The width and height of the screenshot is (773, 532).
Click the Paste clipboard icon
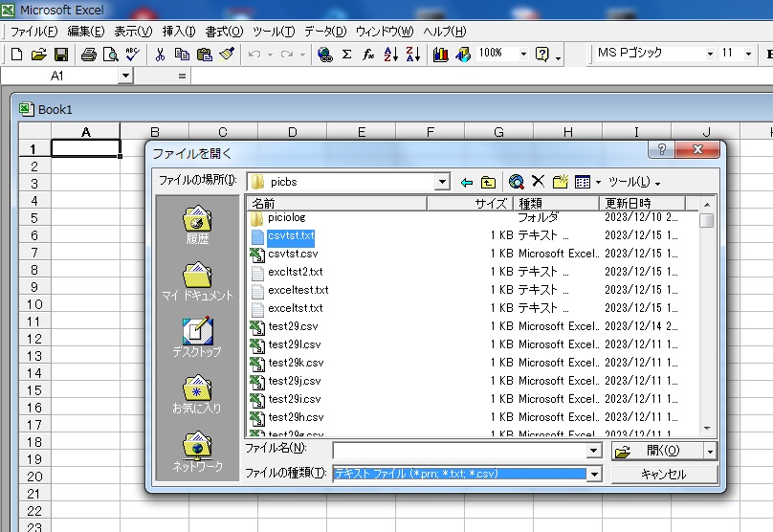tap(204, 55)
